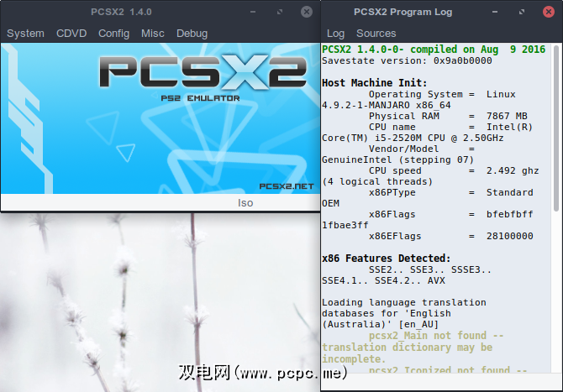Close the PCSX2 Program Log window

click(548, 12)
